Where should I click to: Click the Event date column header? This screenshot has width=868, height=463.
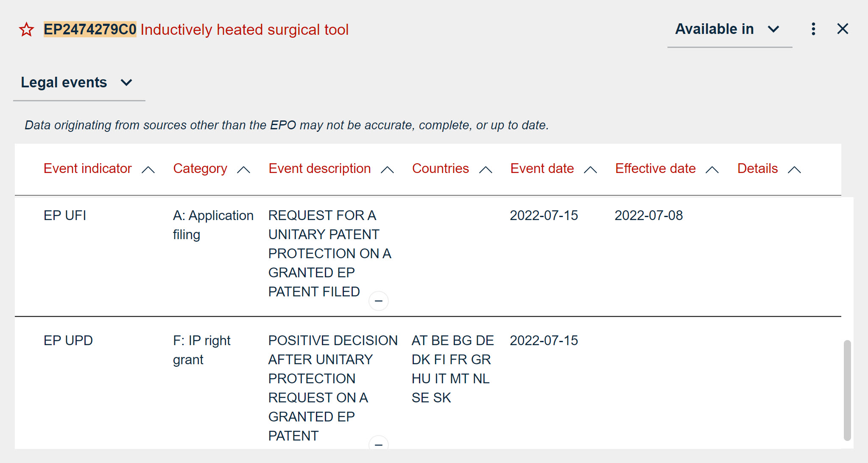542,169
